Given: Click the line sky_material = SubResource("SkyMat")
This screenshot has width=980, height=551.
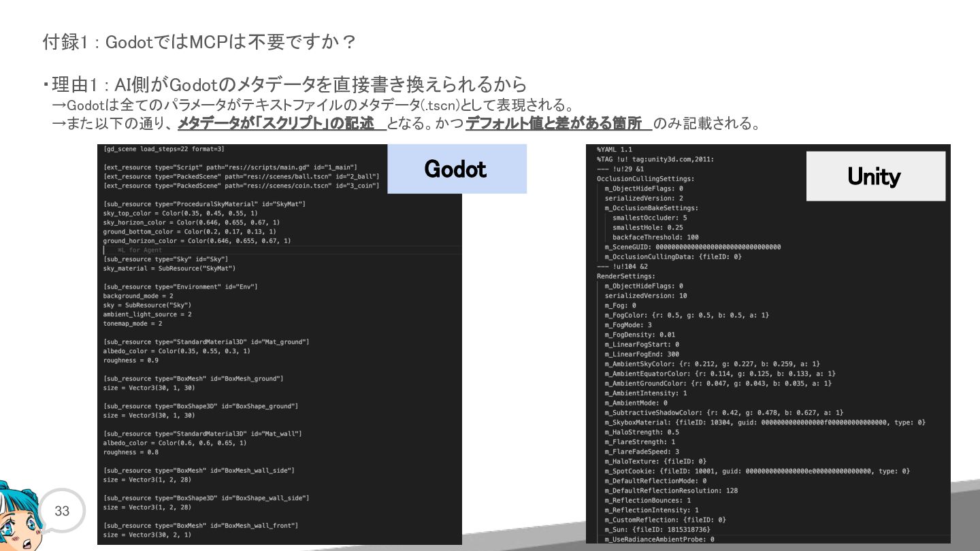Looking at the screenshot, I should coord(169,269).
